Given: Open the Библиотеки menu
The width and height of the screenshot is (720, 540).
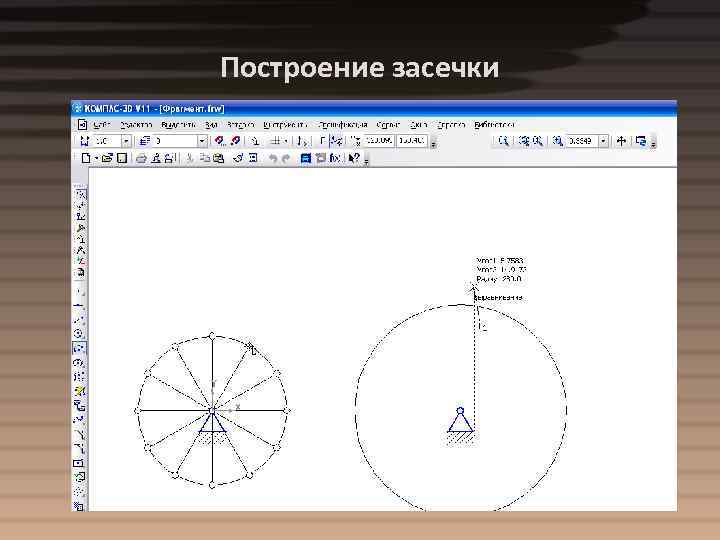Looking at the screenshot, I should point(494,125).
